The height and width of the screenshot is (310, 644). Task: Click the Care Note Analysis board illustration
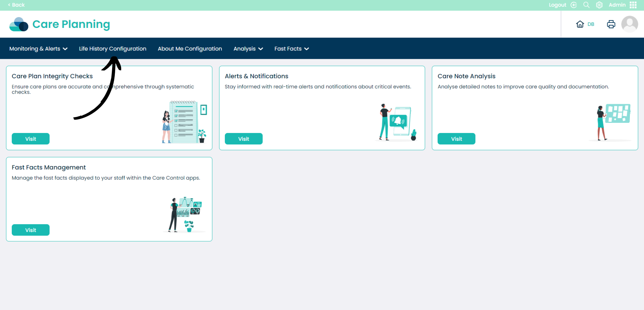610,122
